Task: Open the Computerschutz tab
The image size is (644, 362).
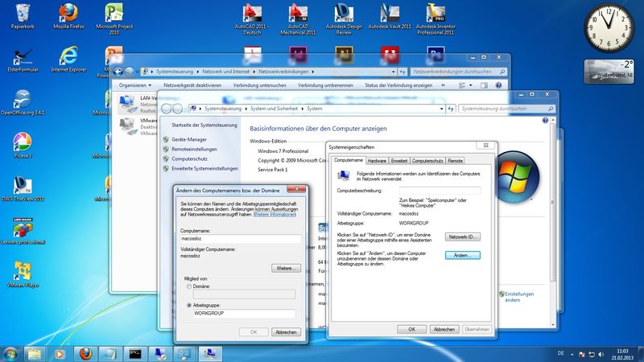Action: 427,161
